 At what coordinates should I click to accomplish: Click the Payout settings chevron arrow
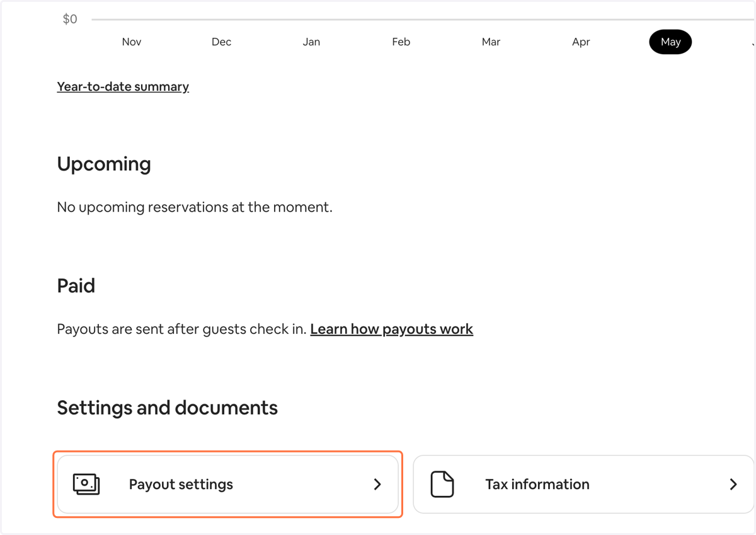coord(377,484)
